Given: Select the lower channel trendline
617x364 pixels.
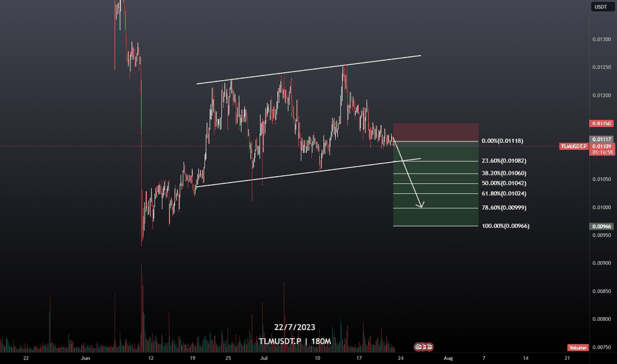Looking at the screenshot, I should coord(309,172).
